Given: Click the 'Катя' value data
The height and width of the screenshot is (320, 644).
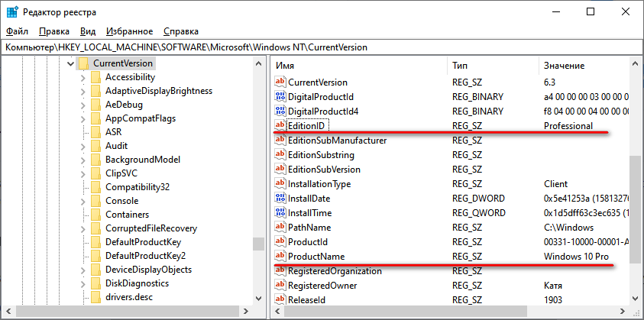Looking at the screenshot, I should coord(553,286).
